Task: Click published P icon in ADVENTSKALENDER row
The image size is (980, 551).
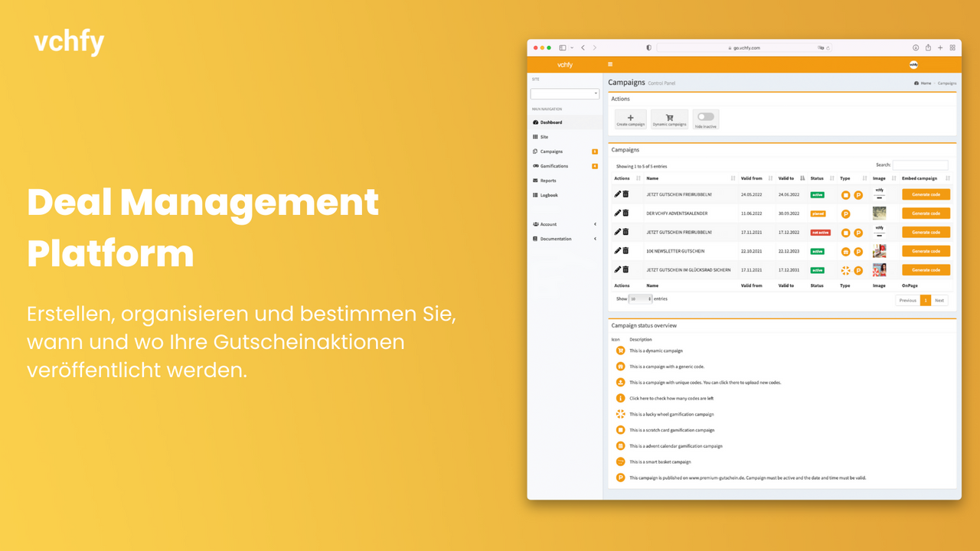Action: (845, 214)
